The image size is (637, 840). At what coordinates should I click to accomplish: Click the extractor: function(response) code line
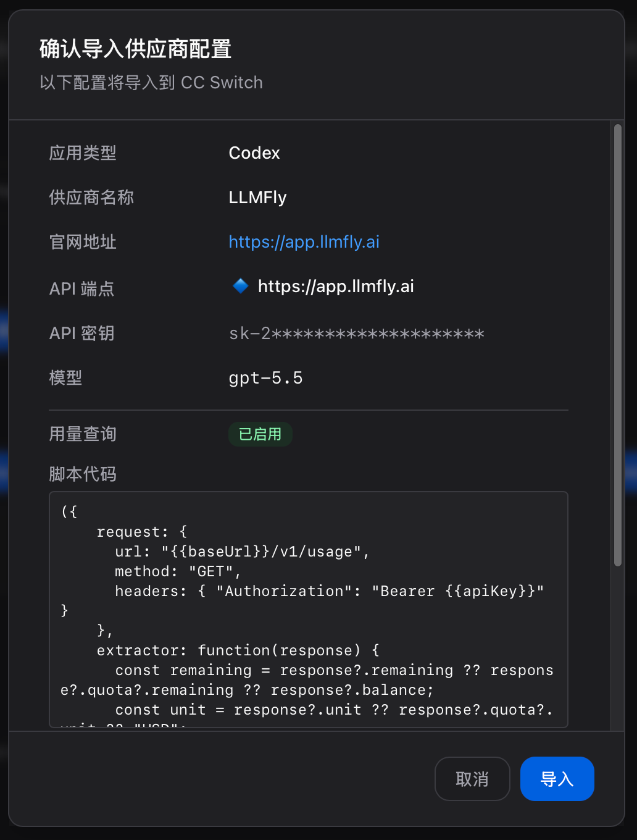(238, 650)
